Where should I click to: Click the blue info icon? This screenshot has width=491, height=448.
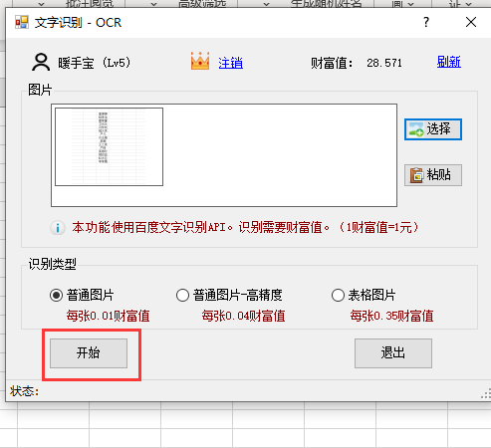pyautogui.click(x=58, y=228)
